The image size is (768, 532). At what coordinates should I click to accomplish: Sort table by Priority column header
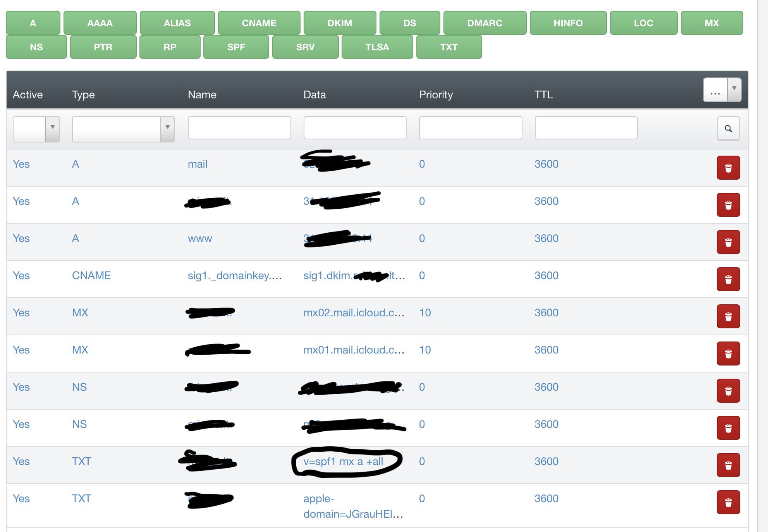(x=435, y=94)
